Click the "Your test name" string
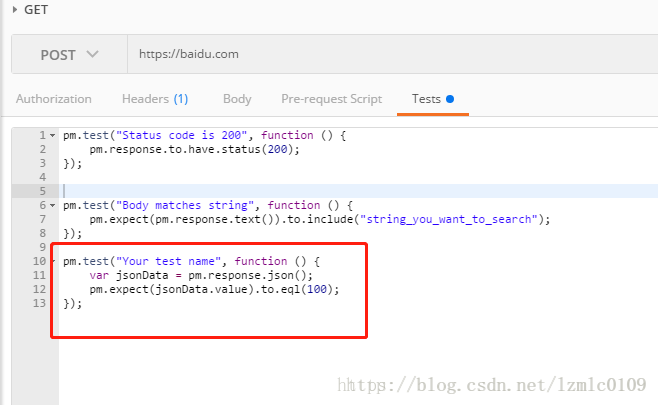 (x=168, y=261)
